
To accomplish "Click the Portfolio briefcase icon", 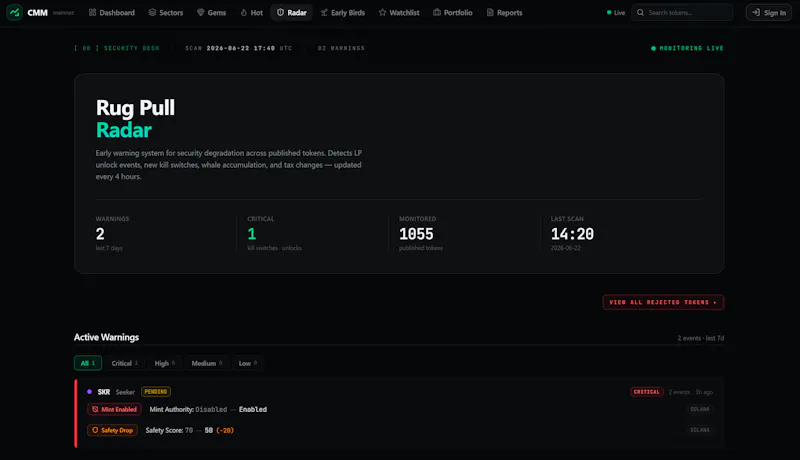I will (x=437, y=12).
